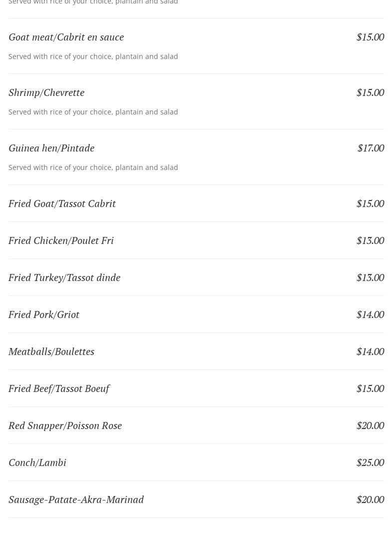Screen dimensions: 392x558
Task: Click the Fried Turkey/Tassot dinde title
Action: click(x=64, y=277)
